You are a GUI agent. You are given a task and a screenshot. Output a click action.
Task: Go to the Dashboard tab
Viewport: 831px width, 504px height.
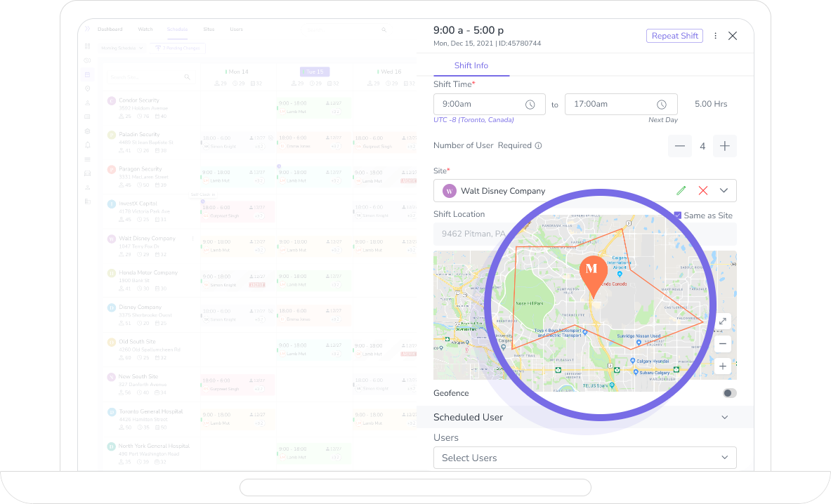pyautogui.click(x=110, y=29)
